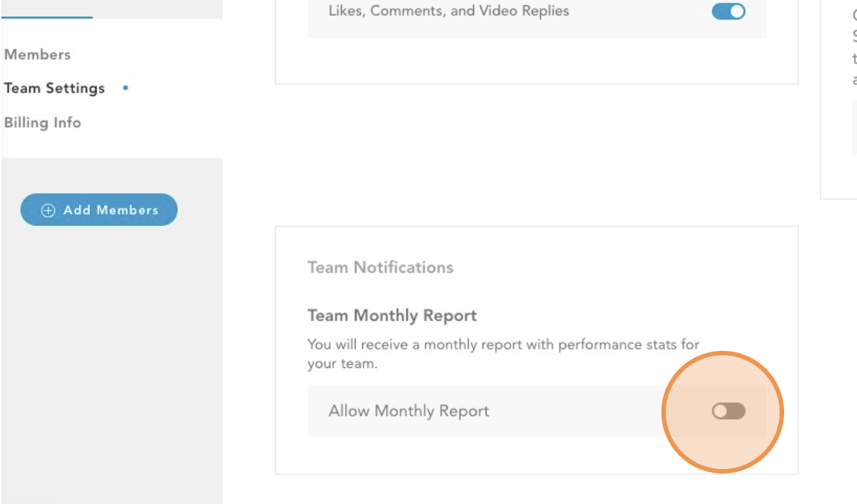Click the Team Monthly Report heading
The height and width of the screenshot is (504, 857).
(x=392, y=316)
